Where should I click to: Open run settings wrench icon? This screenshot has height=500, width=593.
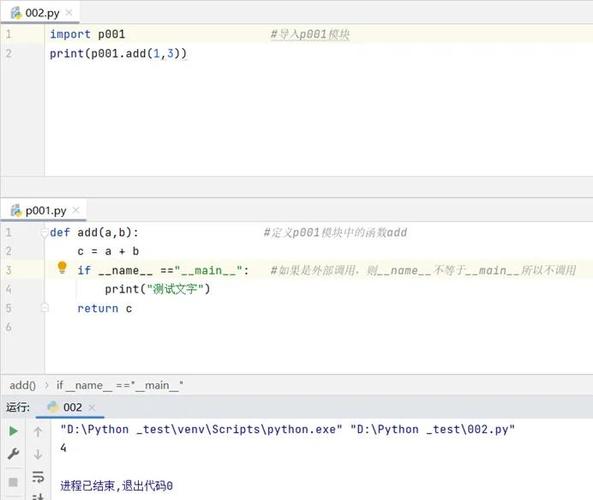pyautogui.click(x=13, y=453)
